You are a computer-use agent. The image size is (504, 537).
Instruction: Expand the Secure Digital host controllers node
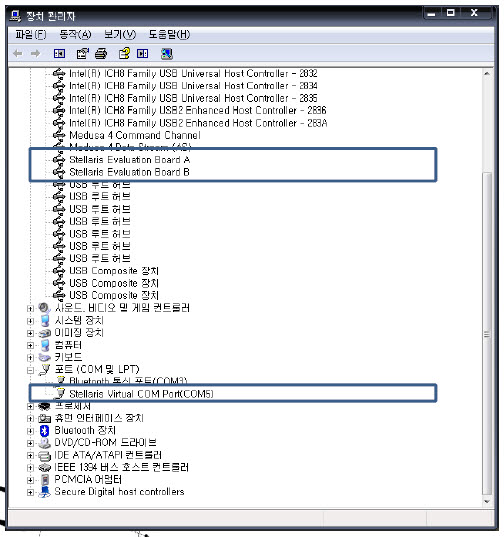(x=30, y=492)
